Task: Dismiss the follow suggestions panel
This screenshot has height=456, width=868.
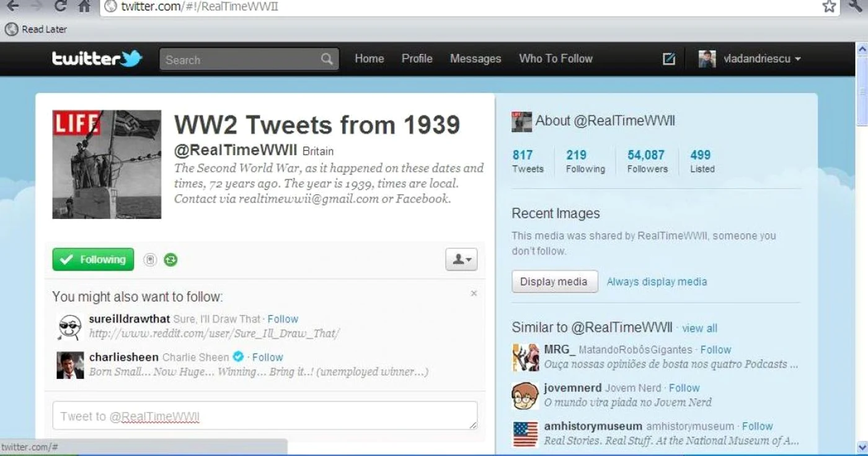Action: [474, 293]
